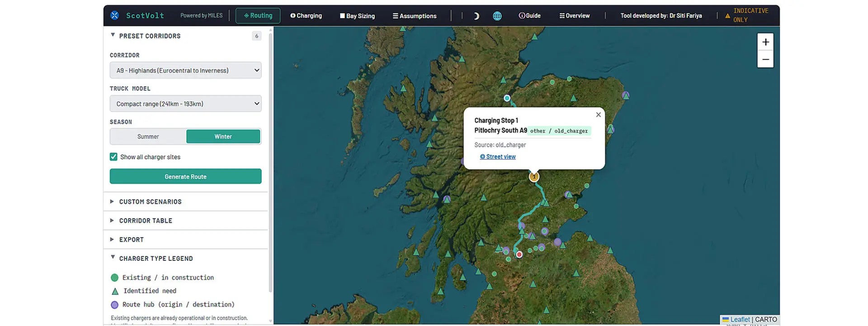The width and height of the screenshot is (868, 326).
Task: Open the Corridor dropdown
Action: 185,70
